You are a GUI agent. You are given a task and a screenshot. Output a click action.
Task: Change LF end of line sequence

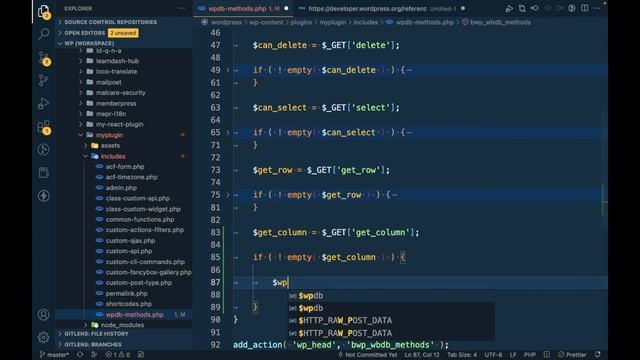tap(513, 355)
